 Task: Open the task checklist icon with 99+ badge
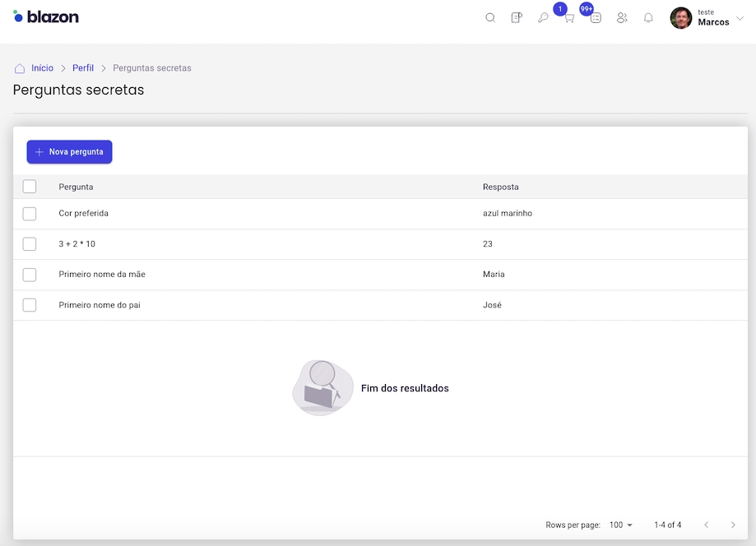596,18
